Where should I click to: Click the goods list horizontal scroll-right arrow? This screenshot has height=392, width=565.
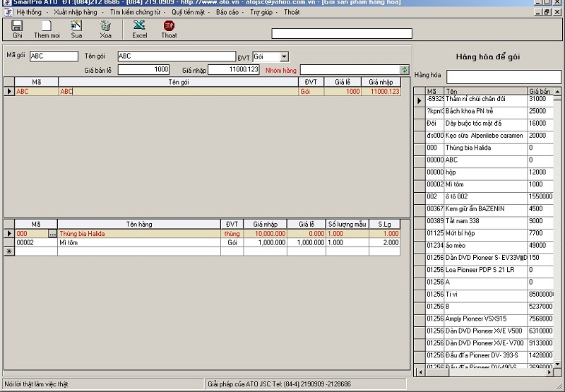549,372
